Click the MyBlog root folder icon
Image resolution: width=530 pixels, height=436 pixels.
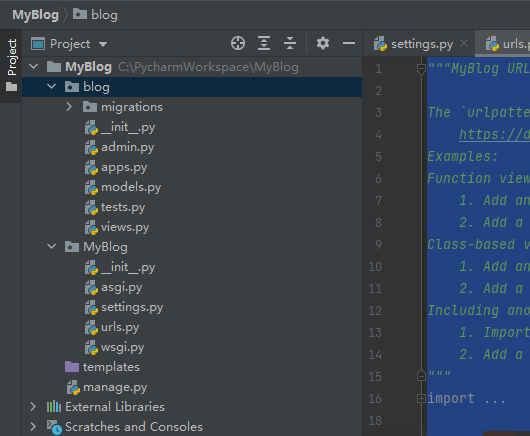click(54, 67)
